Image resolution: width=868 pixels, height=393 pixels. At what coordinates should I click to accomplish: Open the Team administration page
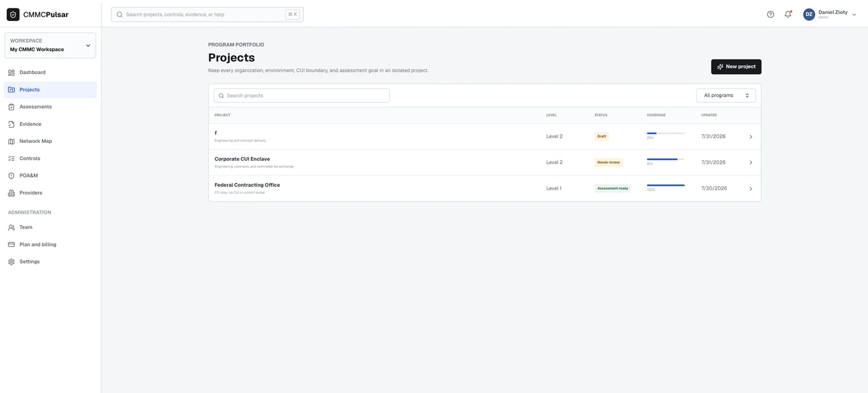[50, 228]
